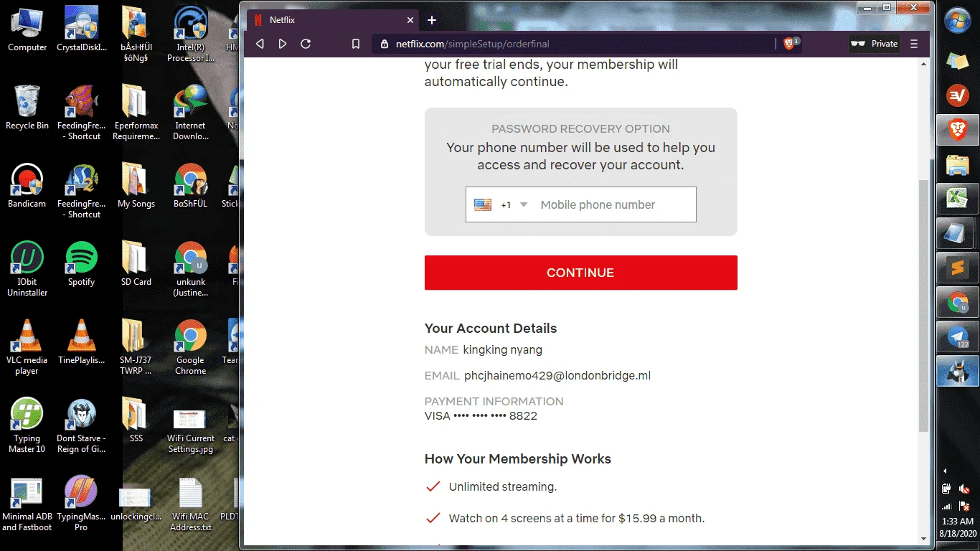The image size is (980, 551).
Task: Open TinePlaylist VLC file icon
Action: pyautogui.click(x=82, y=342)
